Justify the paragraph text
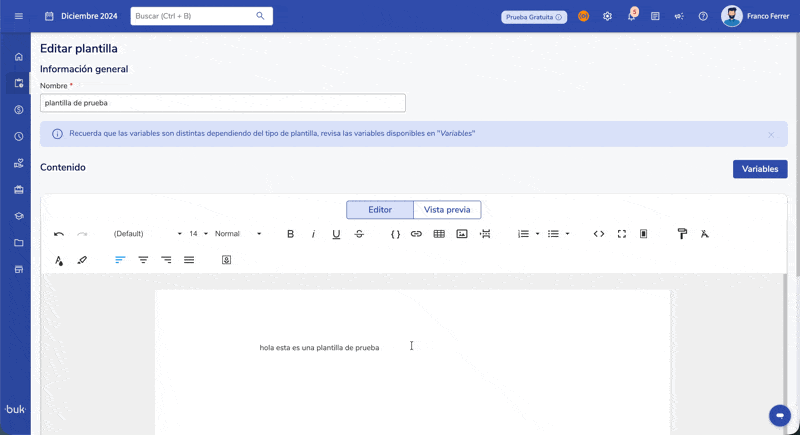The width and height of the screenshot is (800, 435). pyautogui.click(x=189, y=260)
